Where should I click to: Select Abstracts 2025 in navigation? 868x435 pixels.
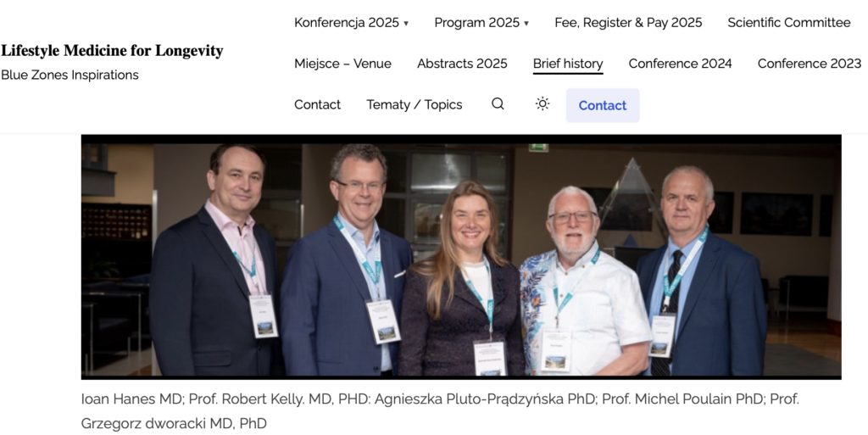(462, 64)
